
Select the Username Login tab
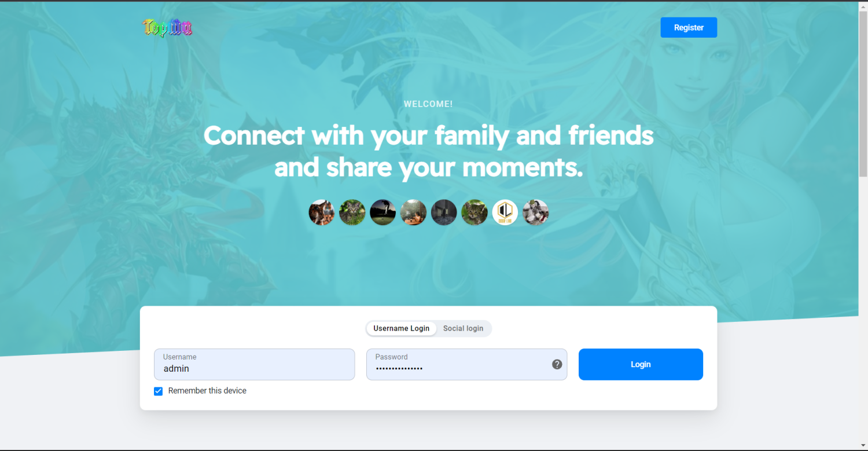[x=402, y=328]
